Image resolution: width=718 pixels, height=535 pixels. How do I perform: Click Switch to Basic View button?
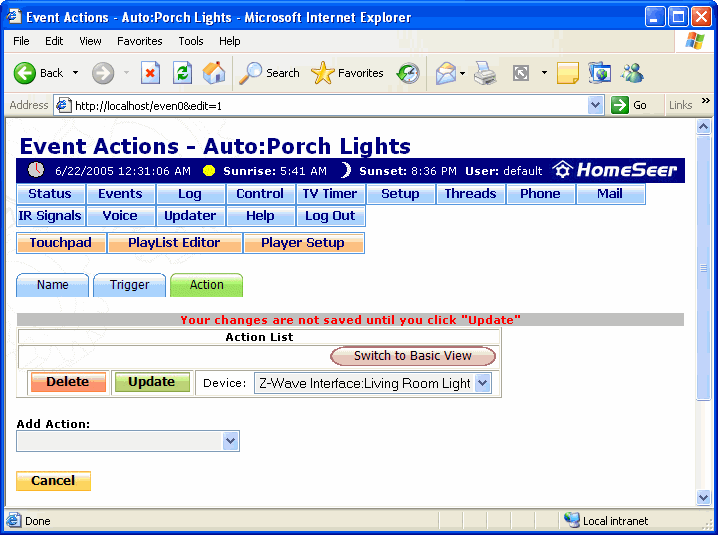[413, 356]
